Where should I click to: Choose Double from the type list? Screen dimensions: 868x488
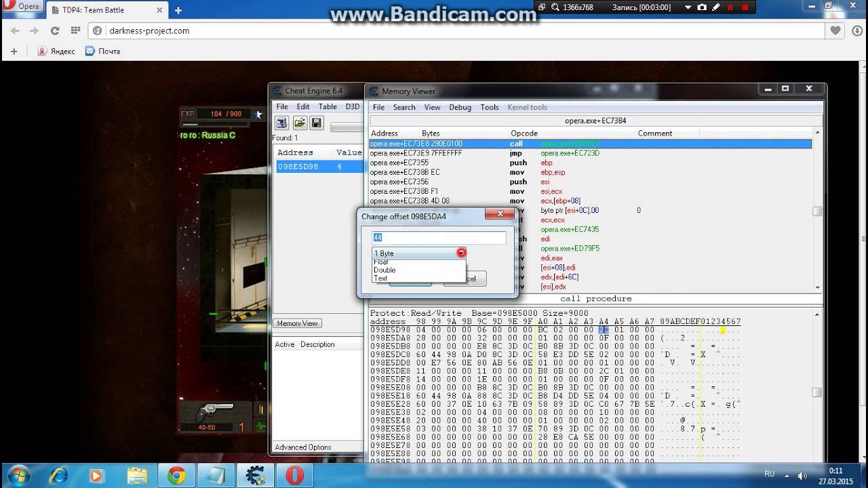point(384,270)
